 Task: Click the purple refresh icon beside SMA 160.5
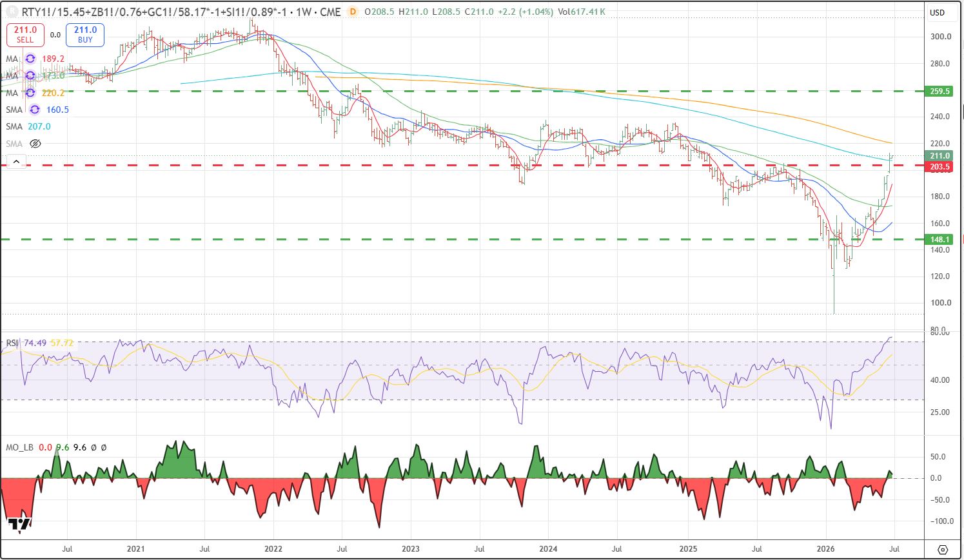(x=35, y=110)
